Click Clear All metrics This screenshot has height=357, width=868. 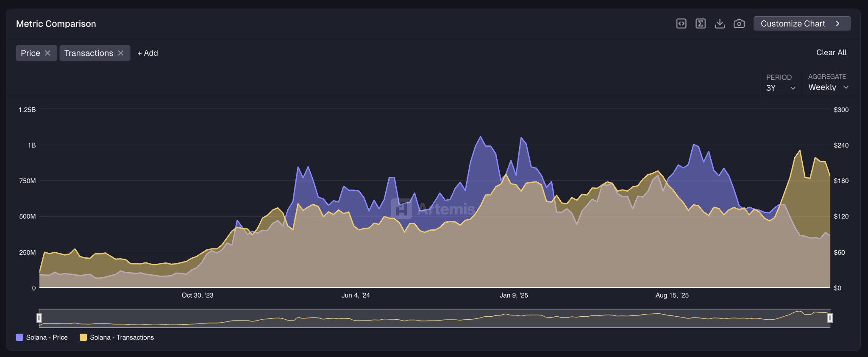pos(831,53)
